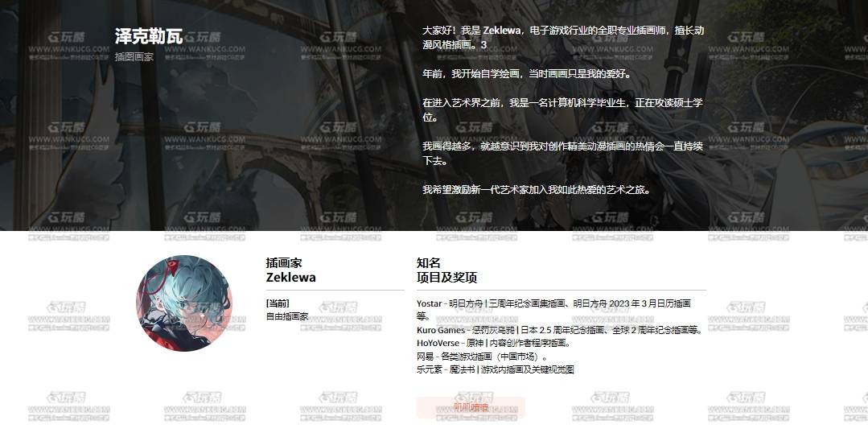This screenshot has height=433, width=868.
Task: Click the 自由插画家 text
Action: coord(286,317)
